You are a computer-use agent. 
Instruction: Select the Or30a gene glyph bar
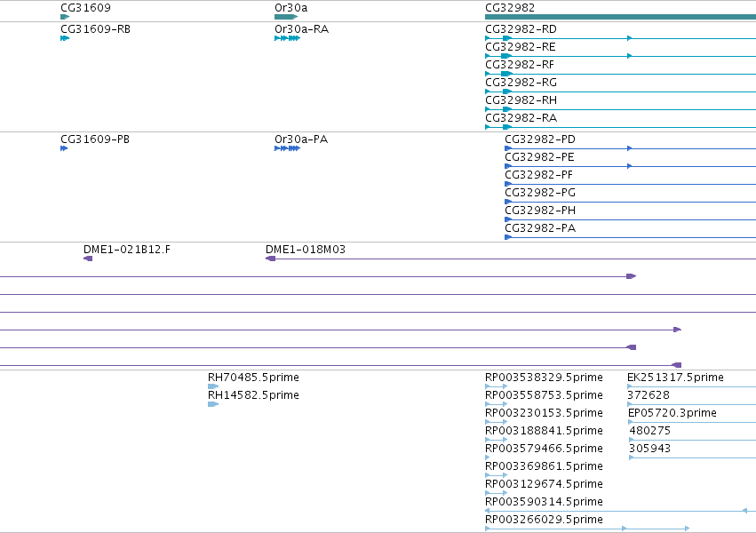coord(286,17)
